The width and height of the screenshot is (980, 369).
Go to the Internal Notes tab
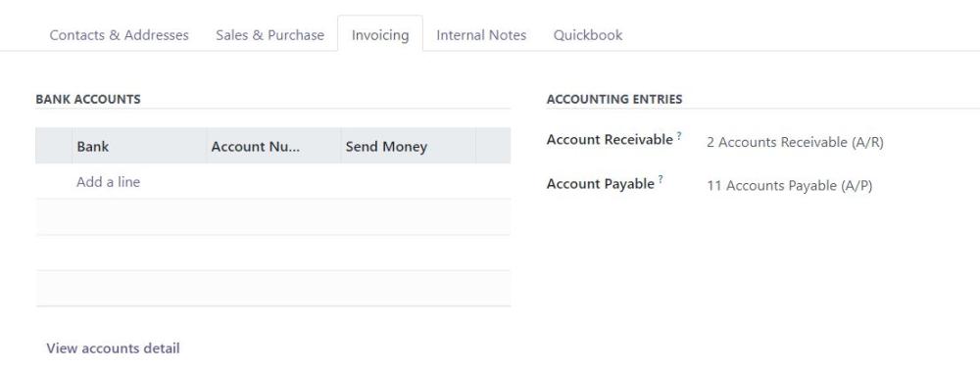(x=481, y=35)
